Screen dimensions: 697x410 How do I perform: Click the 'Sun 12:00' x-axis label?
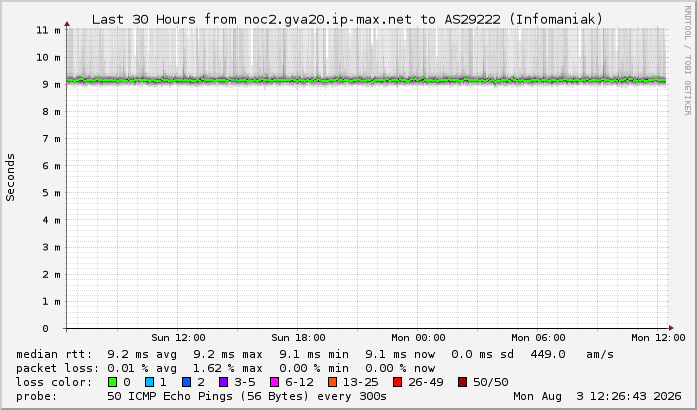coord(178,338)
